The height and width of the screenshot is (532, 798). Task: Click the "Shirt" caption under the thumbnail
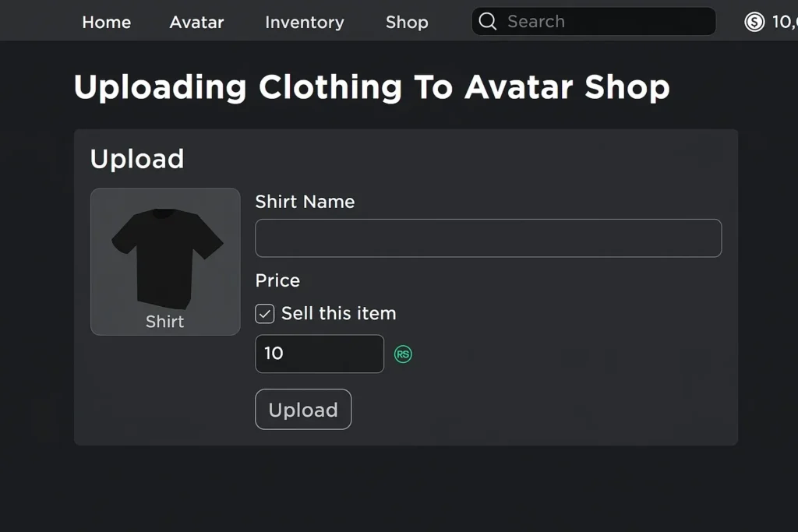click(x=165, y=322)
